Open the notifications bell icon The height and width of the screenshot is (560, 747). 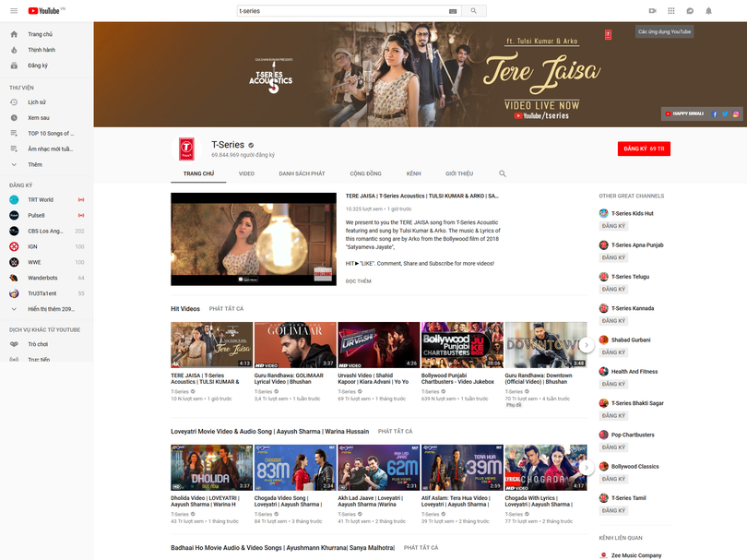[709, 10]
